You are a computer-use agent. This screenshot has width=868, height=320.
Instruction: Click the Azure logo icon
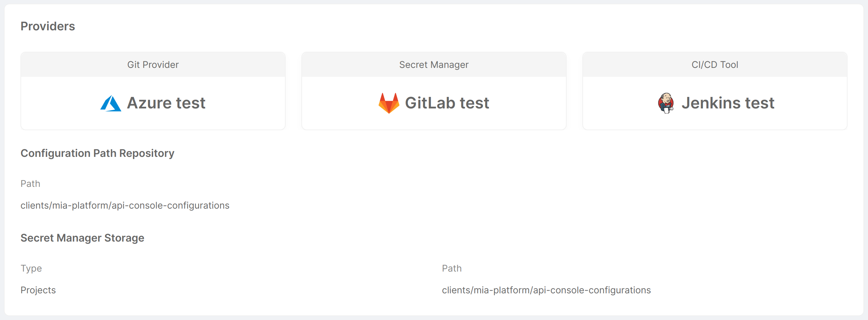point(110,103)
